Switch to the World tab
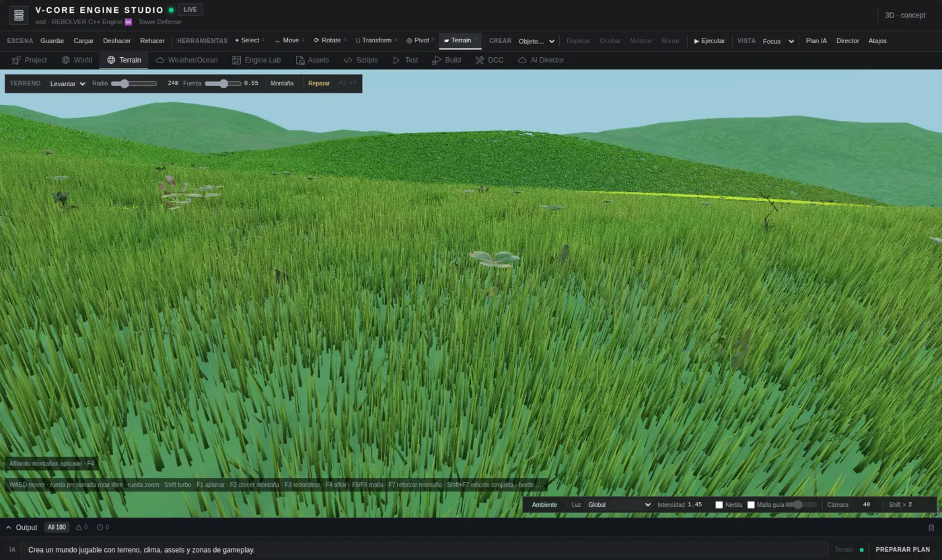The width and height of the screenshot is (942, 560). pos(77,60)
